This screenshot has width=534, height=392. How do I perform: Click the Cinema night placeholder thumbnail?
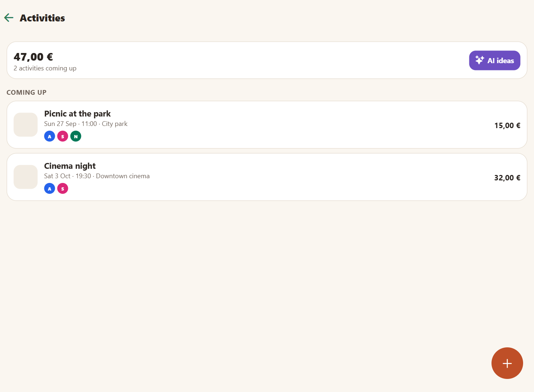tap(25, 177)
